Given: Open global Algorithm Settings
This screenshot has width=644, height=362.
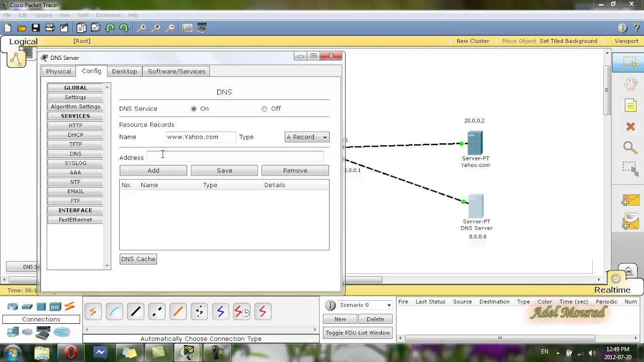Looking at the screenshot, I should (x=75, y=107).
